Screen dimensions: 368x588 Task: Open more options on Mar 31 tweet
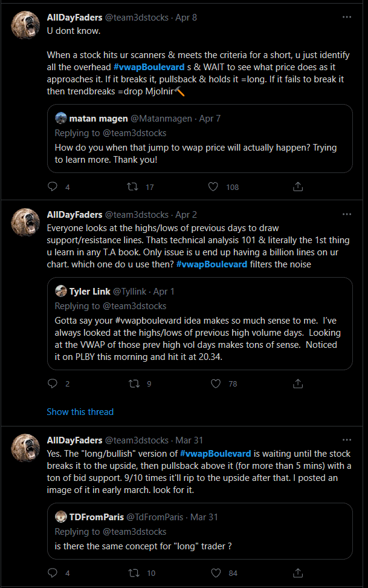pos(347,439)
